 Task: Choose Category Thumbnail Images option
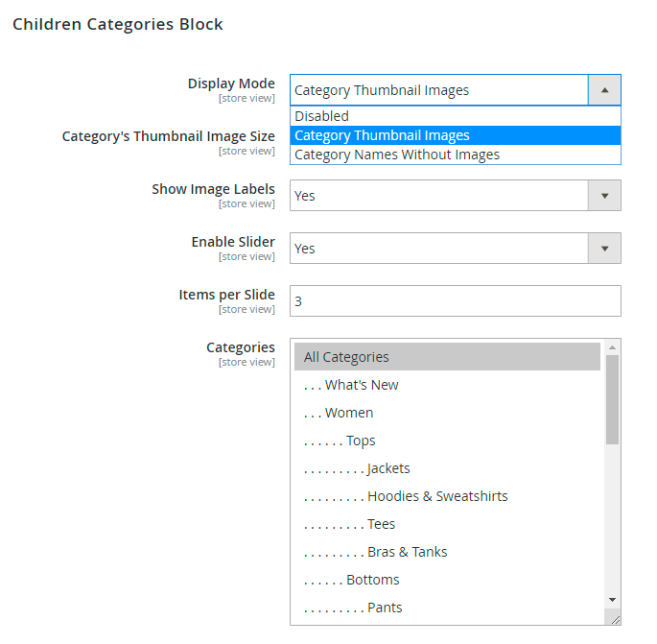point(382,135)
